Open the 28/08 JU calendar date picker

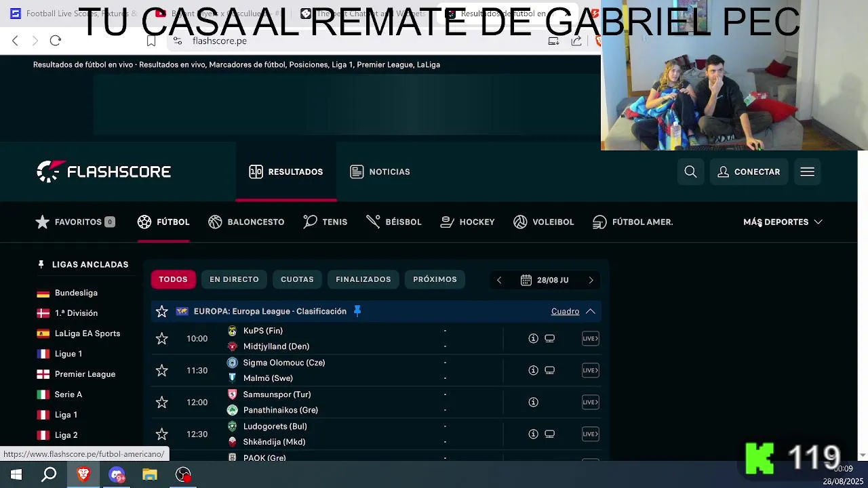point(545,280)
